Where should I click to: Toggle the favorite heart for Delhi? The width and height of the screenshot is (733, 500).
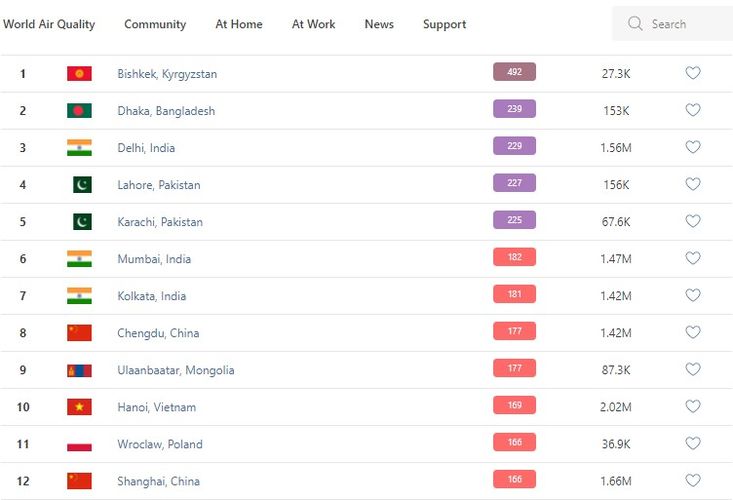tap(692, 147)
